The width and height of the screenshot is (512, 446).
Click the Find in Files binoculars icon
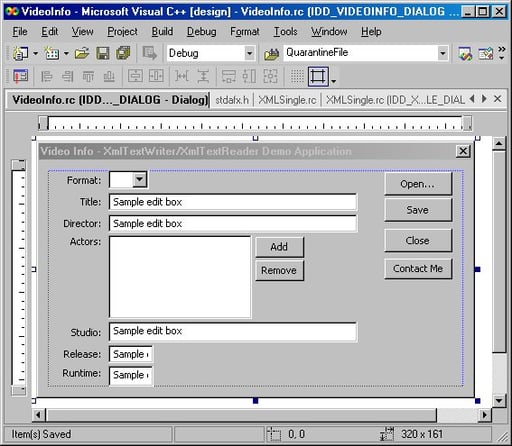click(x=271, y=53)
